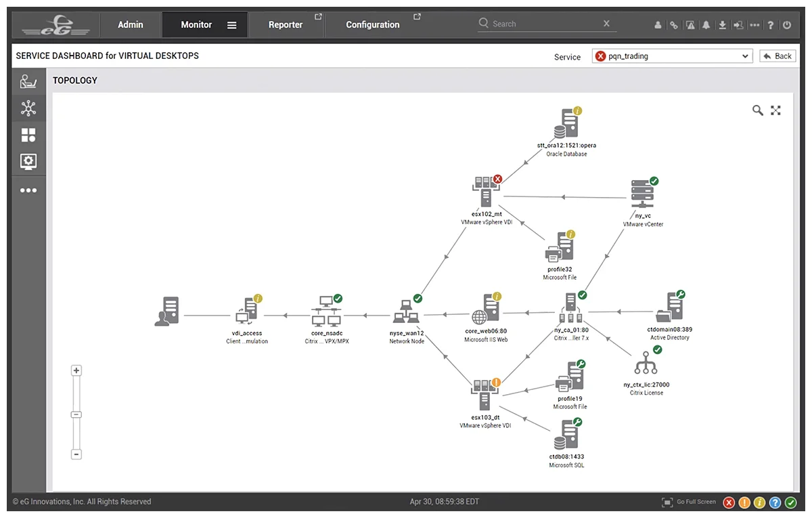This screenshot has width=812, height=518.
Task: Click Go Full Screen
Action: [689, 502]
